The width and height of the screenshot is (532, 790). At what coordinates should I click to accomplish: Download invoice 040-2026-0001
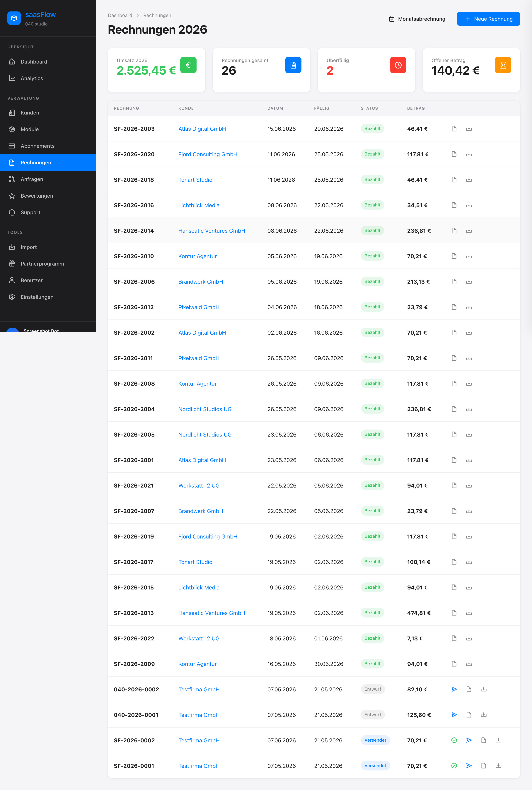[484, 715]
